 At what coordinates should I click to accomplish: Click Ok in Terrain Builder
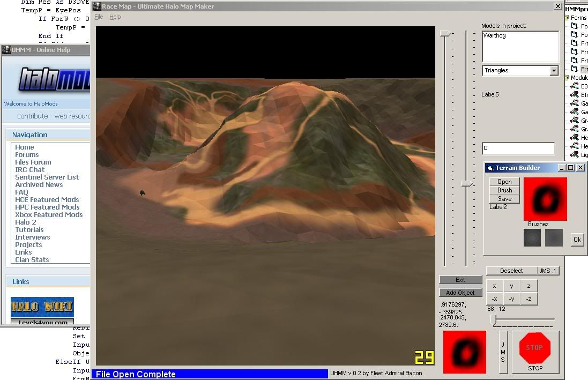tap(577, 240)
